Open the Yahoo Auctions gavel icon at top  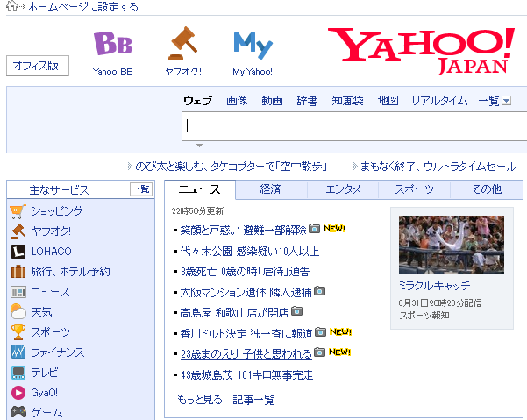[183, 43]
